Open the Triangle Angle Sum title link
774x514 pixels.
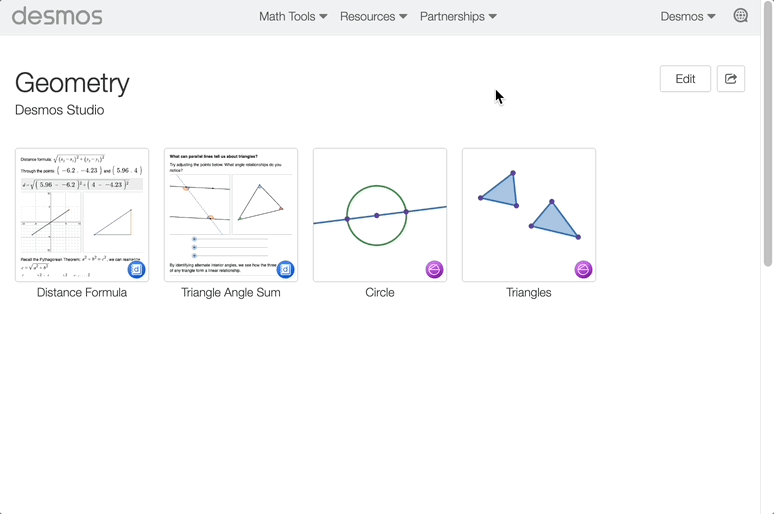231,292
